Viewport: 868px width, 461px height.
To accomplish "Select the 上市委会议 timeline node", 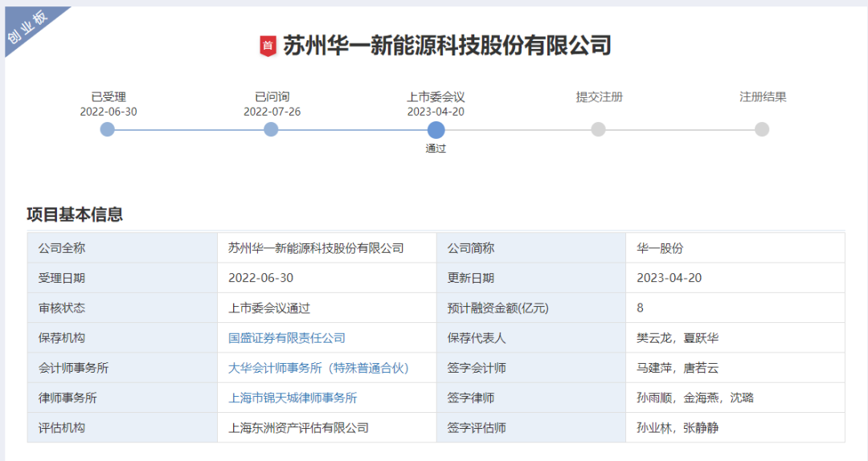I will 436,129.
